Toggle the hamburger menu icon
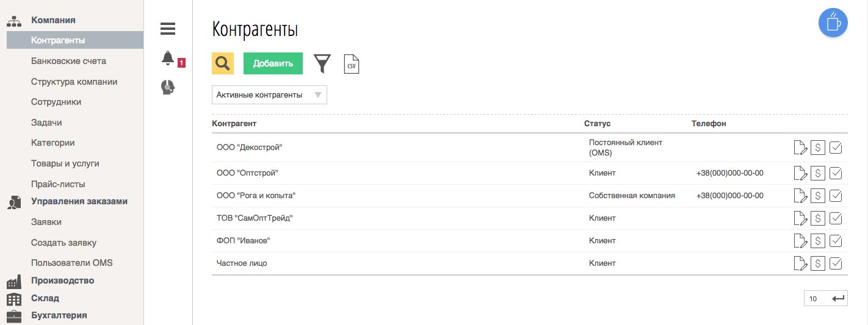 point(168,29)
